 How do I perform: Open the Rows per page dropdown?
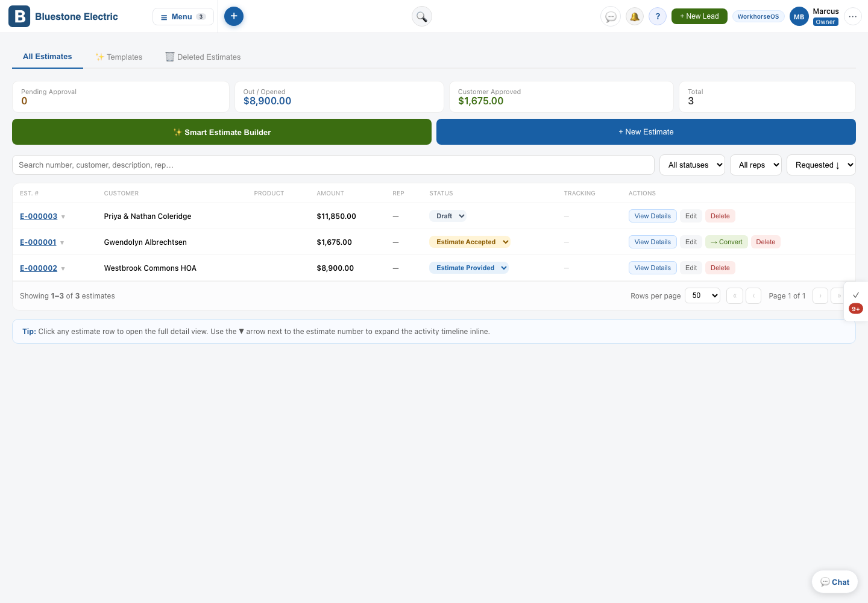pyautogui.click(x=702, y=295)
